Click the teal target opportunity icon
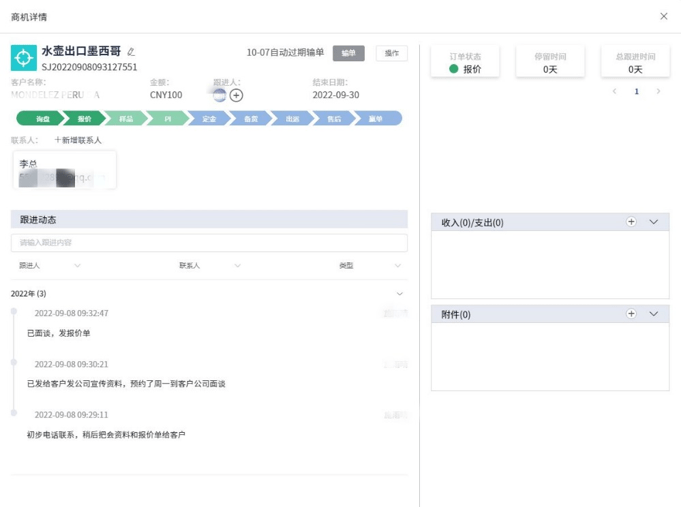The image size is (681, 507). (x=23, y=58)
